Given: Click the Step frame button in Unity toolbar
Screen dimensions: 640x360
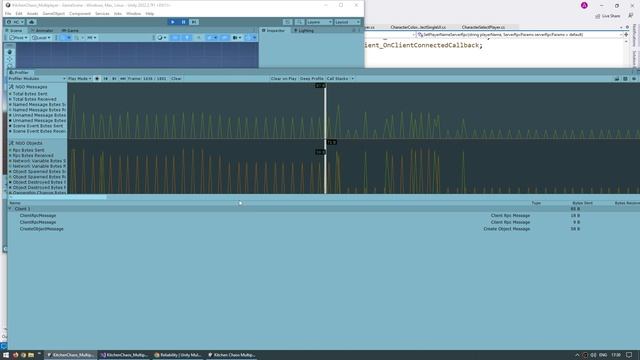Looking at the screenshot, I should [194, 22].
